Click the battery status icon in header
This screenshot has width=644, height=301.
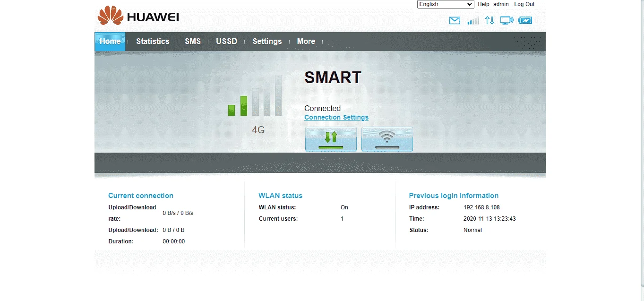[525, 20]
